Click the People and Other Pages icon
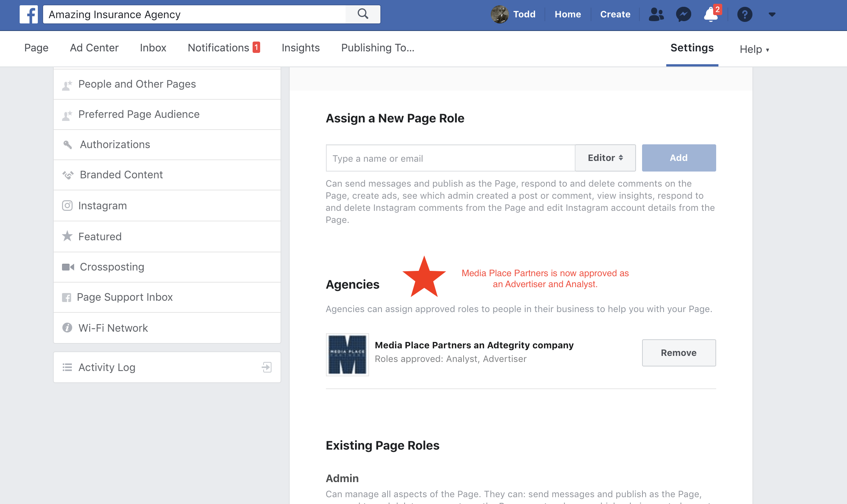The image size is (847, 504). pos(67,85)
